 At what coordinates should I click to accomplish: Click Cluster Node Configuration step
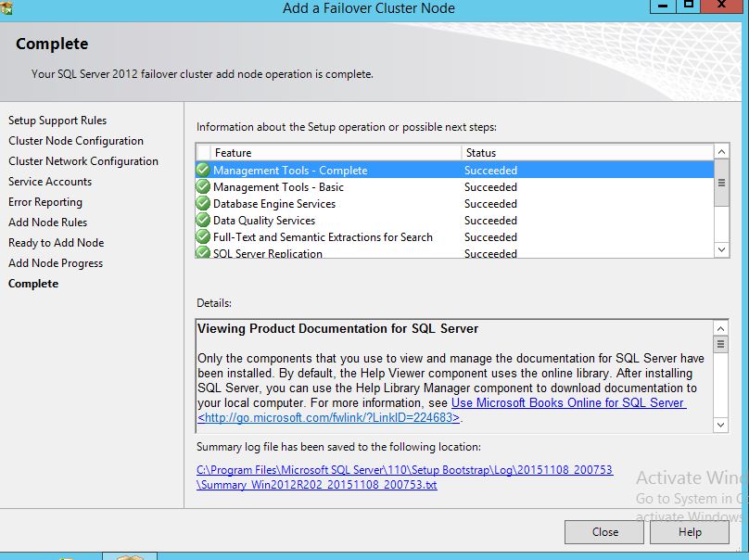pos(76,141)
